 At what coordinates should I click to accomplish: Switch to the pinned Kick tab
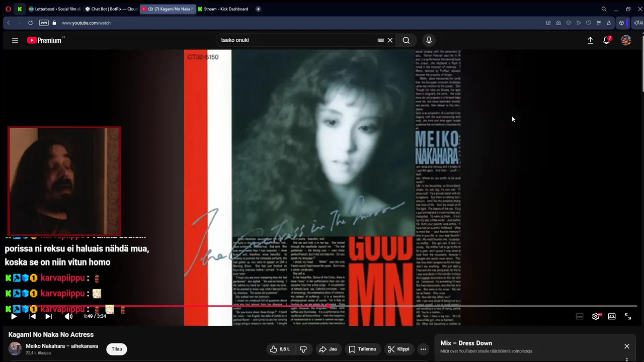[20, 9]
